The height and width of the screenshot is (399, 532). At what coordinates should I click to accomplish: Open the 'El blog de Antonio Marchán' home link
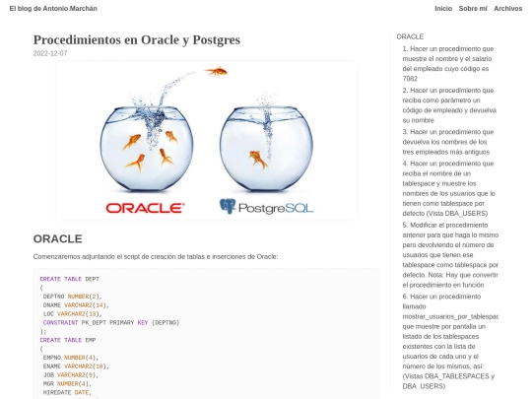(53, 9)
